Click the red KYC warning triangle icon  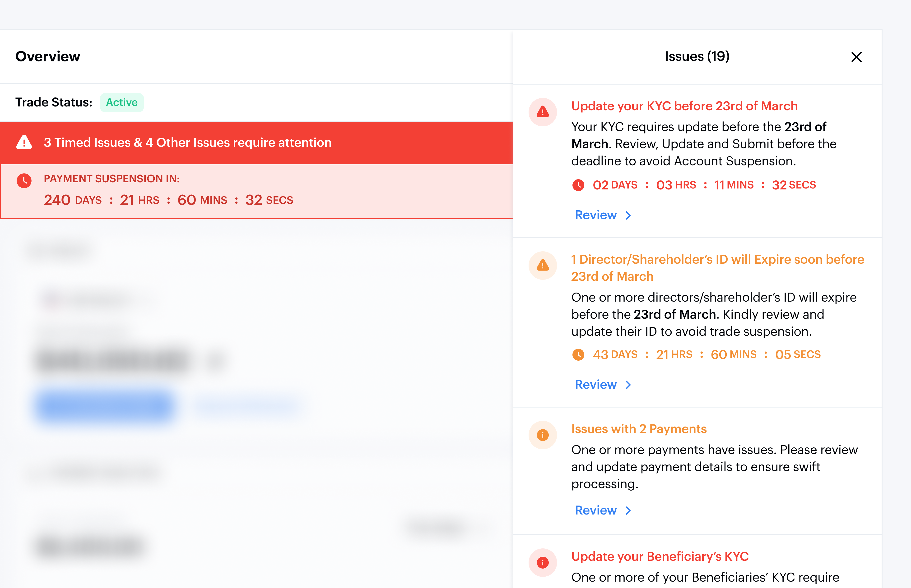(x=542, y=112)
